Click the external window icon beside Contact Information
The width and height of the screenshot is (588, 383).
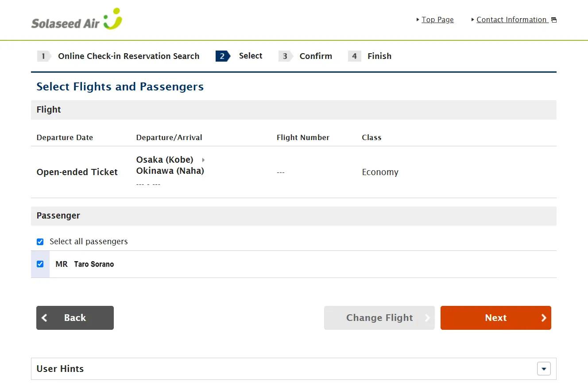(x=553, y=20)
